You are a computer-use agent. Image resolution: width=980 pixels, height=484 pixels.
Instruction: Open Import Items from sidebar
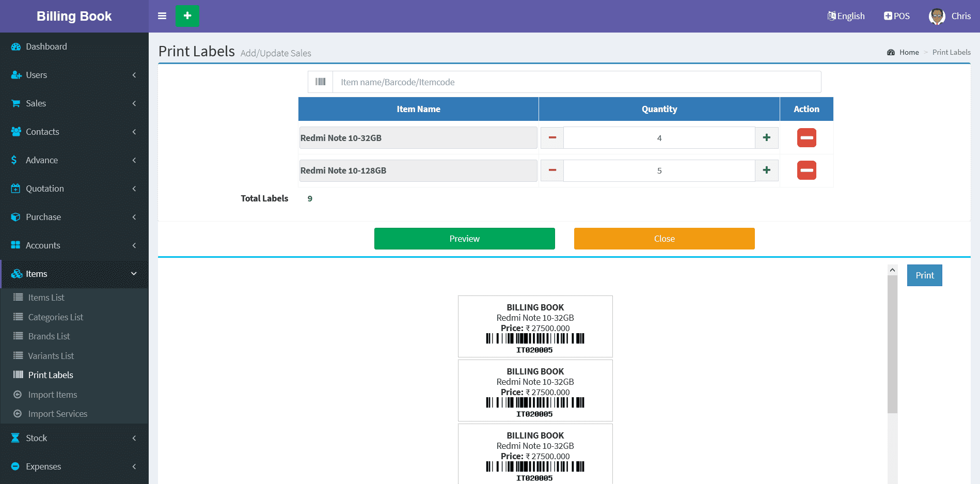coord(53,395)
